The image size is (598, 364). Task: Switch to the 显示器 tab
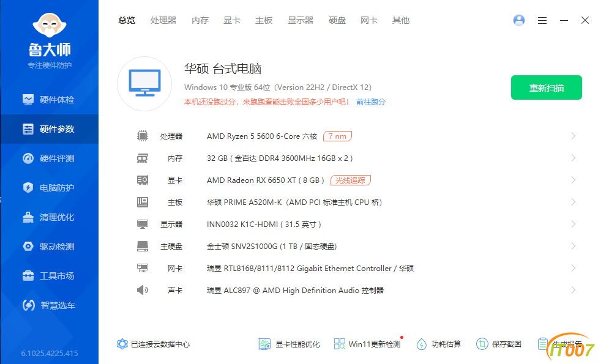point(301,21)
